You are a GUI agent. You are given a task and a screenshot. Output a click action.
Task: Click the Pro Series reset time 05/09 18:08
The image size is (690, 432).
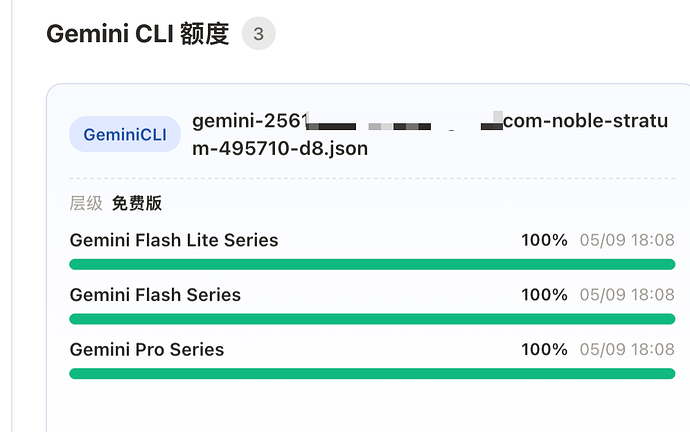tap(627, 350)
